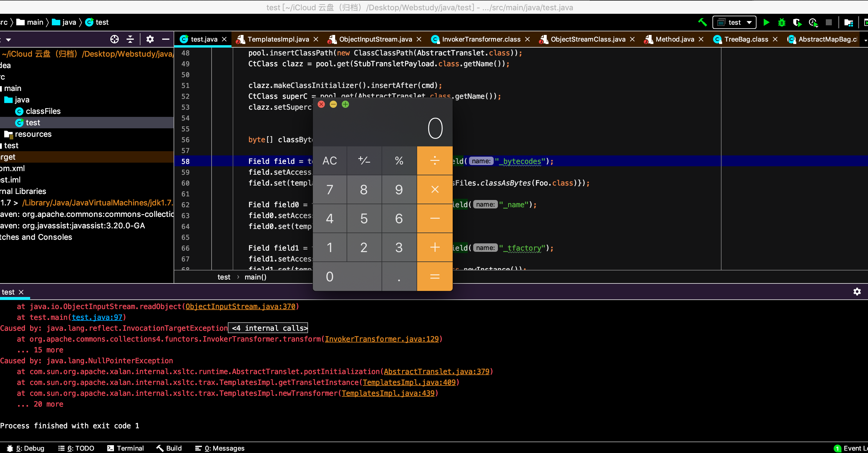This screenshot has height=453, width=868.
Task: Collapse all in project panel toolbar
Action: 130,39
